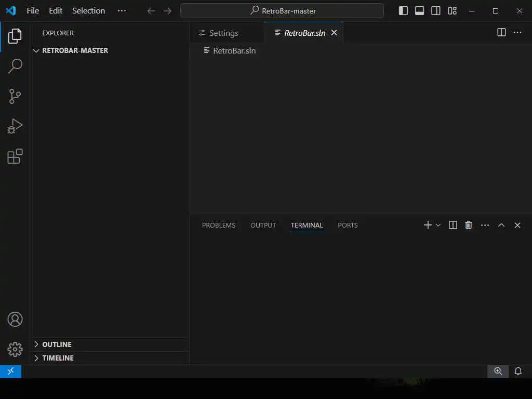Click the zoom indicator in status bar

(x=498, y=371)
